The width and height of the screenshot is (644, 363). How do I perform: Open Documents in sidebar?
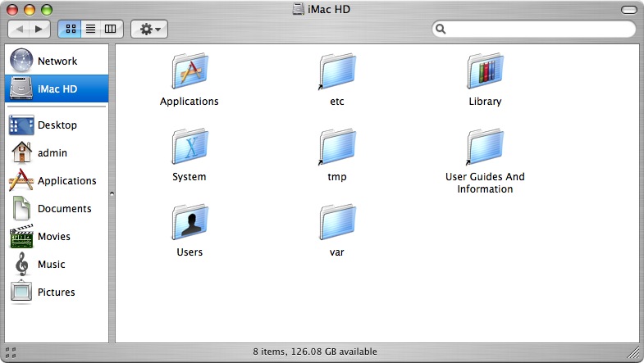pos(57,208)
